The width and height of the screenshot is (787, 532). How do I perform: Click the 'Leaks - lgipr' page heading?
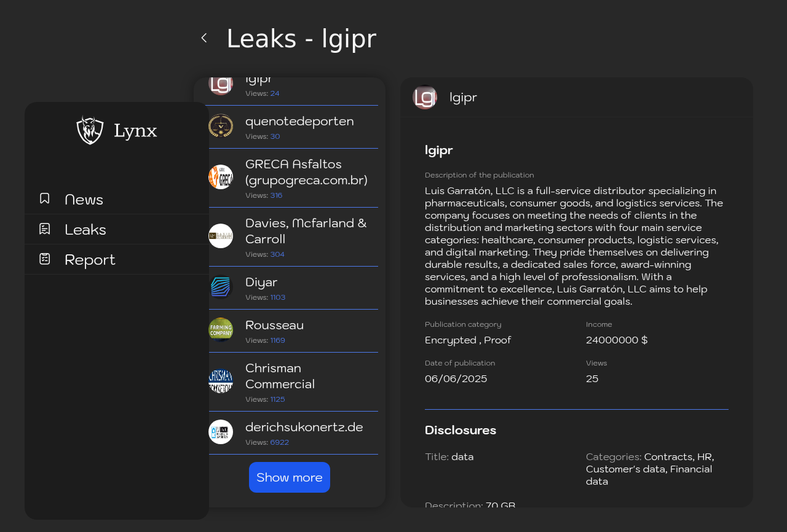pyautogui.click(x=301, y=39)
